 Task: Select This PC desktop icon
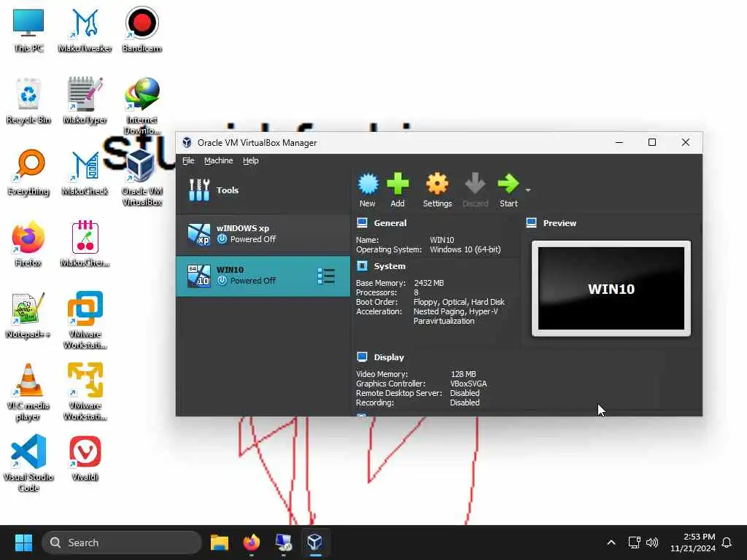(28, 30)
